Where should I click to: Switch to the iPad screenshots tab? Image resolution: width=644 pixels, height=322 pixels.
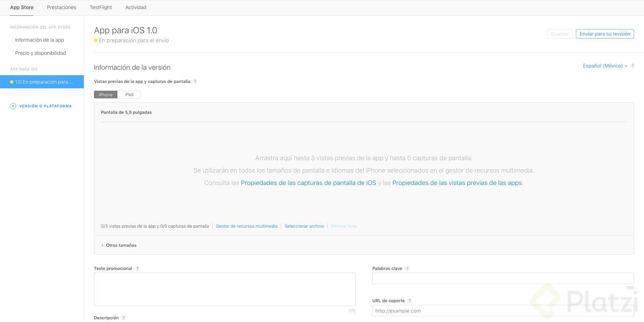pyautogui.click(x=129, y=95)
